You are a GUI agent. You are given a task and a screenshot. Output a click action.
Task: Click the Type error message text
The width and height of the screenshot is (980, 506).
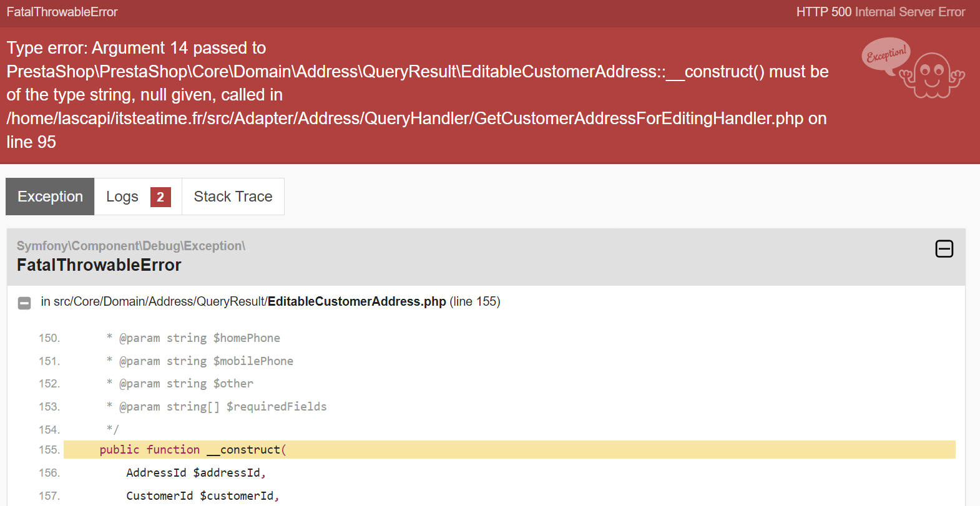(x=418, y=95)
